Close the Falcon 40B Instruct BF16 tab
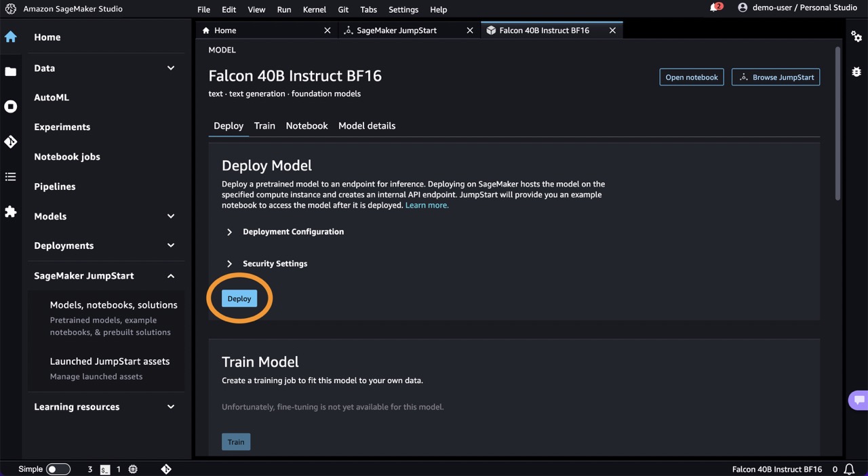 click(612, 31)
